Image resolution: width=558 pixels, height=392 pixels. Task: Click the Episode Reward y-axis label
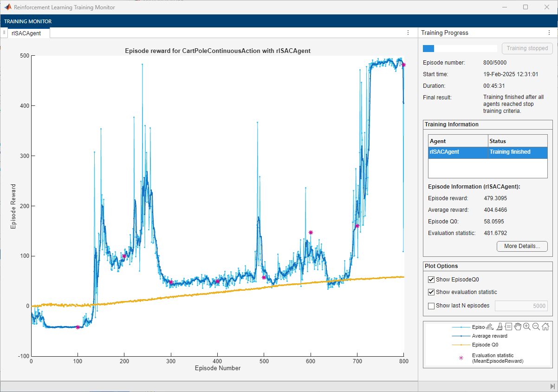tap(13, 206)
